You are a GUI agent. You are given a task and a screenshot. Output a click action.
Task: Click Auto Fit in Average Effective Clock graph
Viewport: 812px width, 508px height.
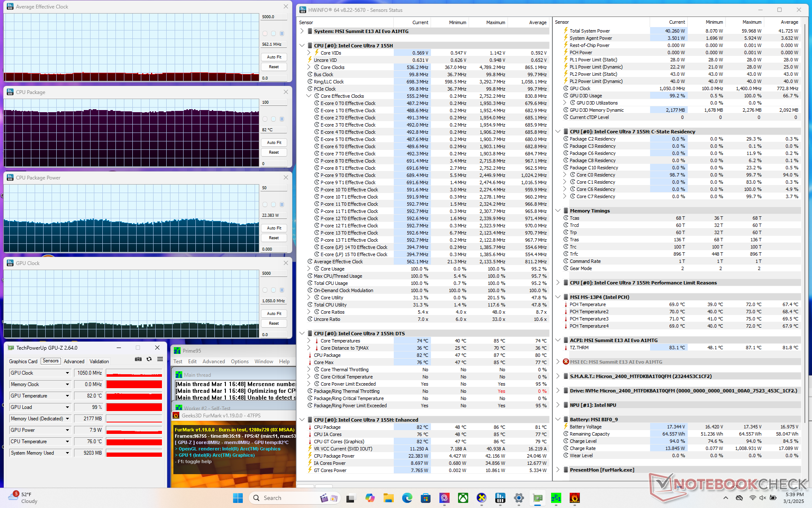[274, 57]
